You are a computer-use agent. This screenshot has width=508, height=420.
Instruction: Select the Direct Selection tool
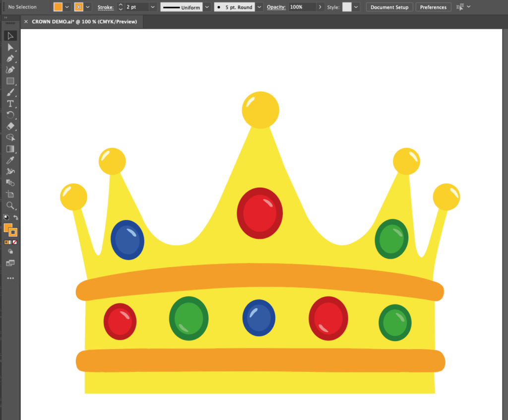tap(10, 47)
